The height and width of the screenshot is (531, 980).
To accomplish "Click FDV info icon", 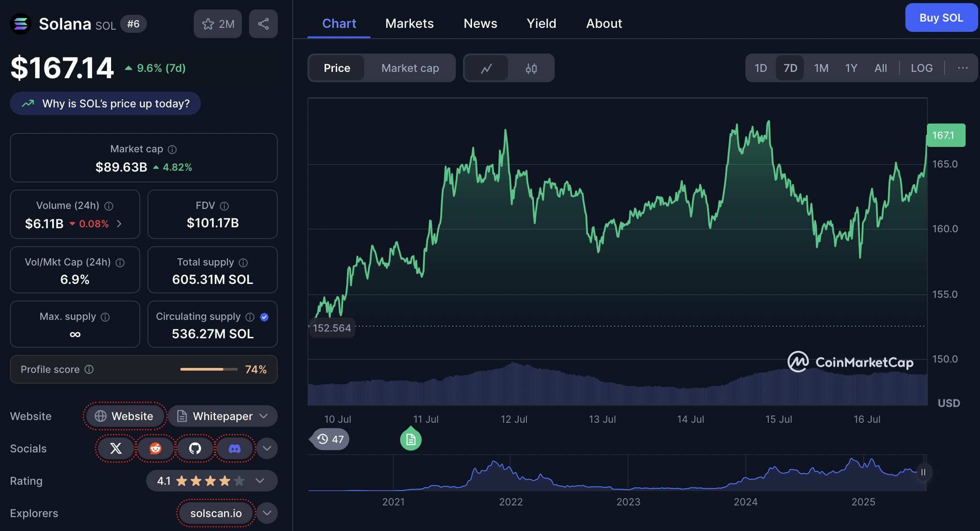I will point(224,206).
